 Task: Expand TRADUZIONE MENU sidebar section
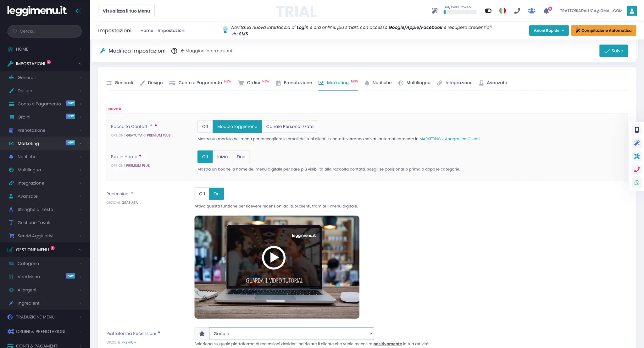tap(45, 317)
